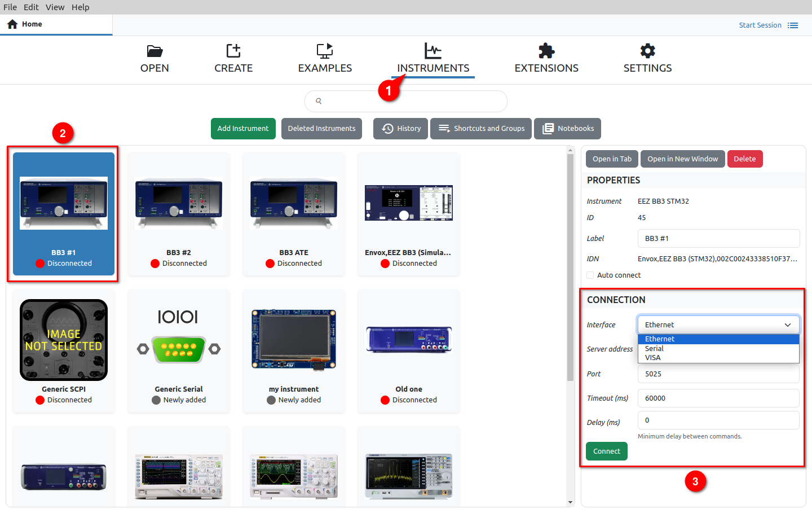This screenshot has width=812, height=513.
Task: Click the Label input field
Action: coord(718,239)
